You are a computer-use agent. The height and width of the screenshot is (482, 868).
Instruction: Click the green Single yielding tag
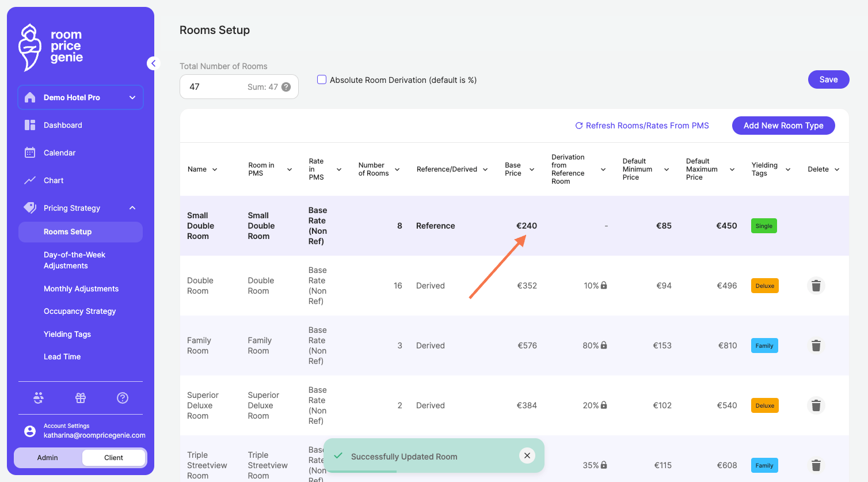pyautogui.click(x=764, y=226)
